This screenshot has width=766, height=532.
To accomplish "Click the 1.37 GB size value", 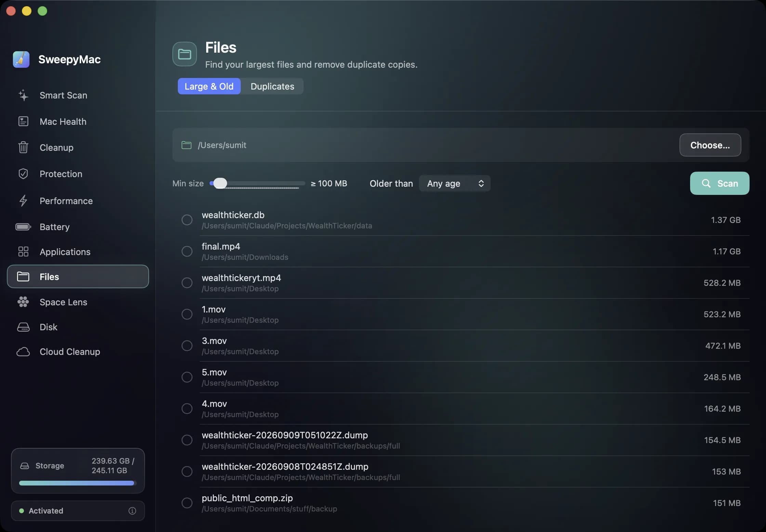I will [x=726, y=220].
